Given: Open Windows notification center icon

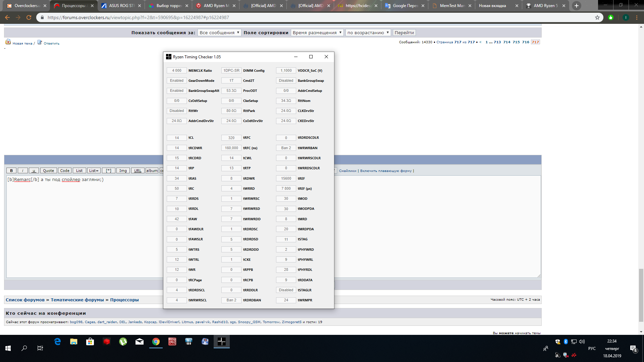Looking at the screenshot, I should click(x=633, y=349).
